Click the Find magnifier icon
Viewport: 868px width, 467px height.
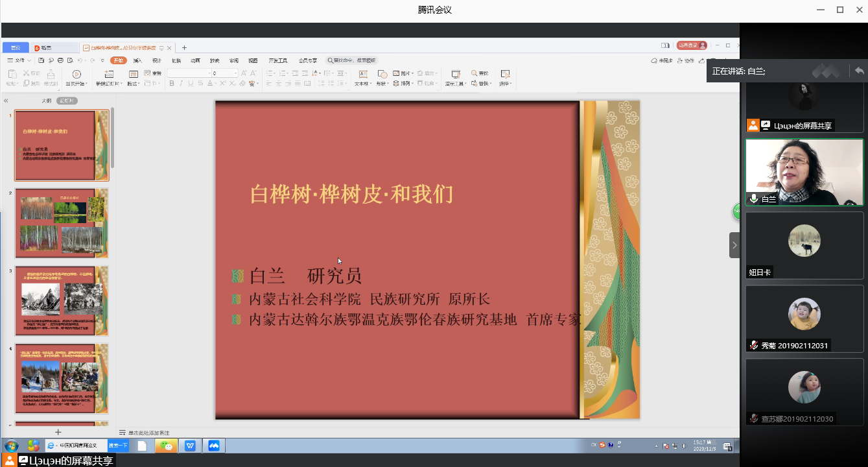[x=475, y=73]
